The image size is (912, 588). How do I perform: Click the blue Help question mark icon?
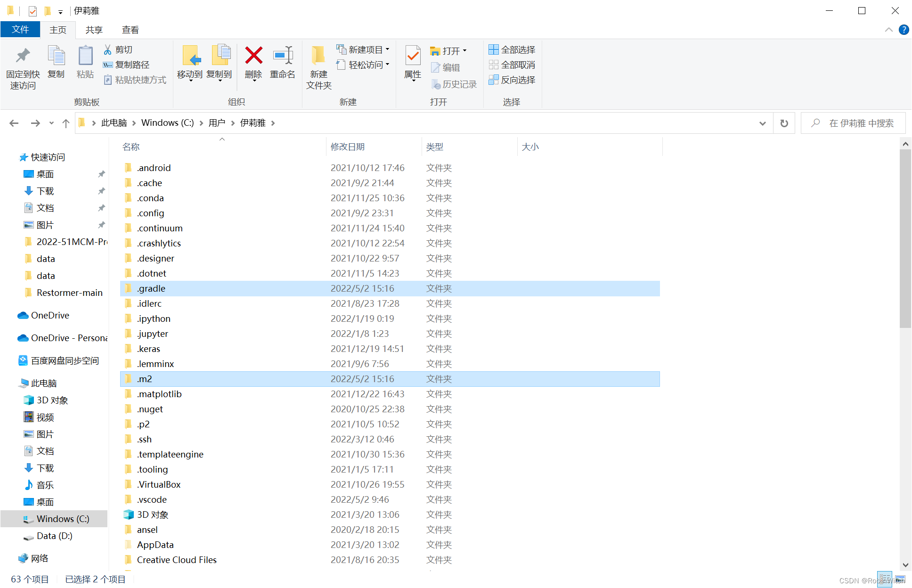[x=904, y=30]
